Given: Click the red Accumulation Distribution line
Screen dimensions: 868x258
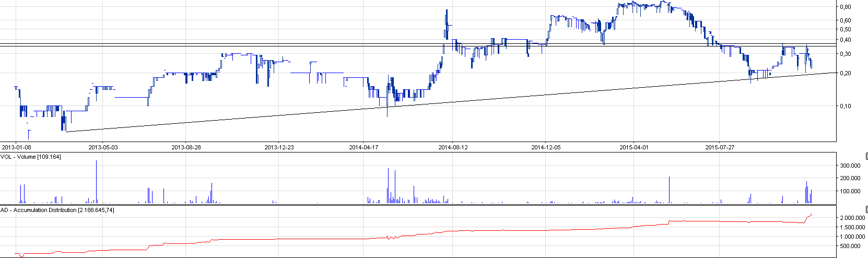Looking at the screenshot, I should [x=522, y=230].
